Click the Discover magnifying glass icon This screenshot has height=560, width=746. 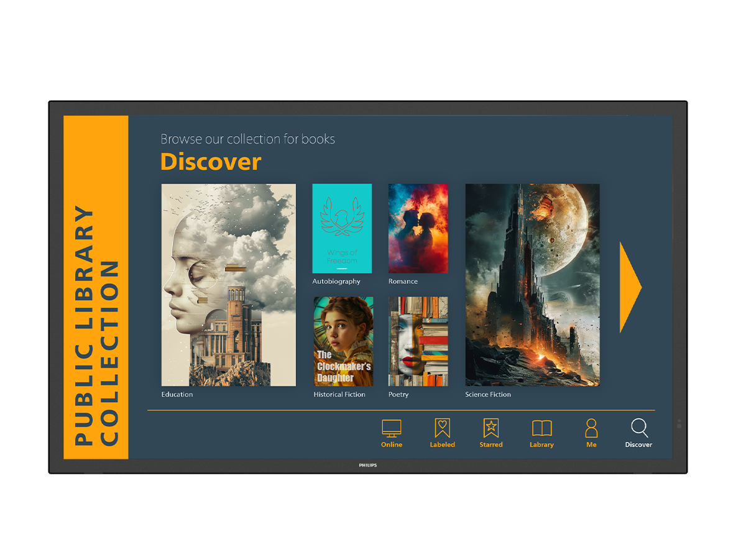(x=639, y=428)
